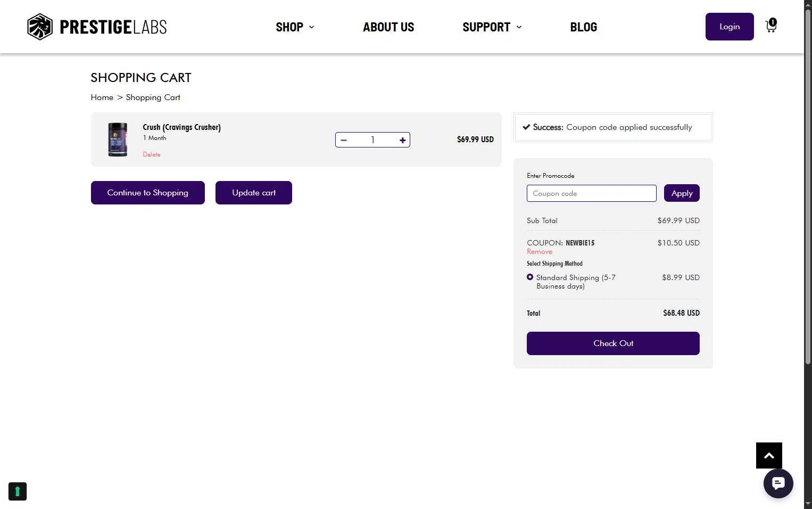812x509 pixels.
Task: Click the back-to-top arrow button
Action: [769, 455]
